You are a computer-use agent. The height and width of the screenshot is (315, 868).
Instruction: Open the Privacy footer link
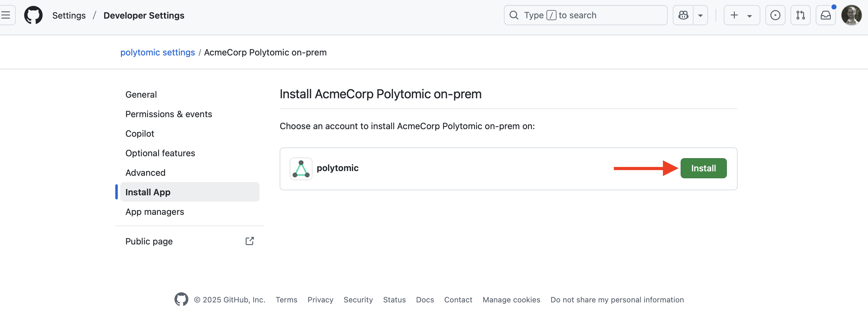[320, 300]
